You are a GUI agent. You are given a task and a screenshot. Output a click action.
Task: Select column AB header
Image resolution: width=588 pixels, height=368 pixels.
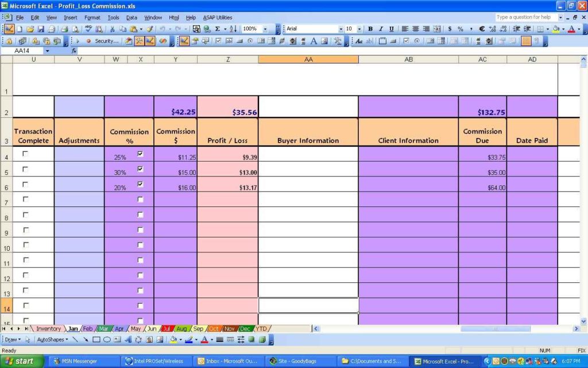(408, 59)
